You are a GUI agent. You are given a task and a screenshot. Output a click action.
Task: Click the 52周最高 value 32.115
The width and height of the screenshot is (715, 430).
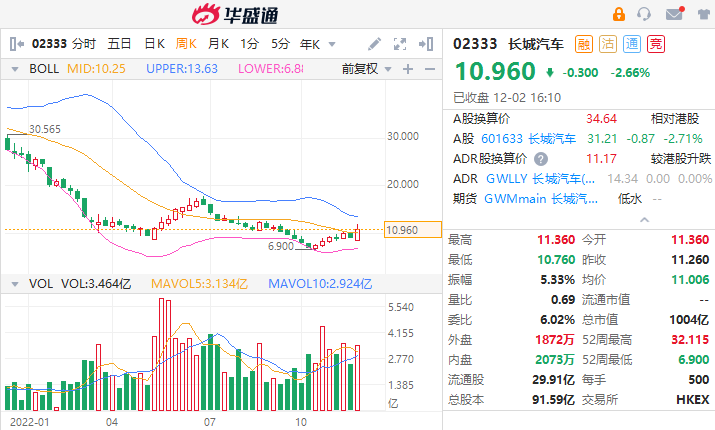pos(690,340)
